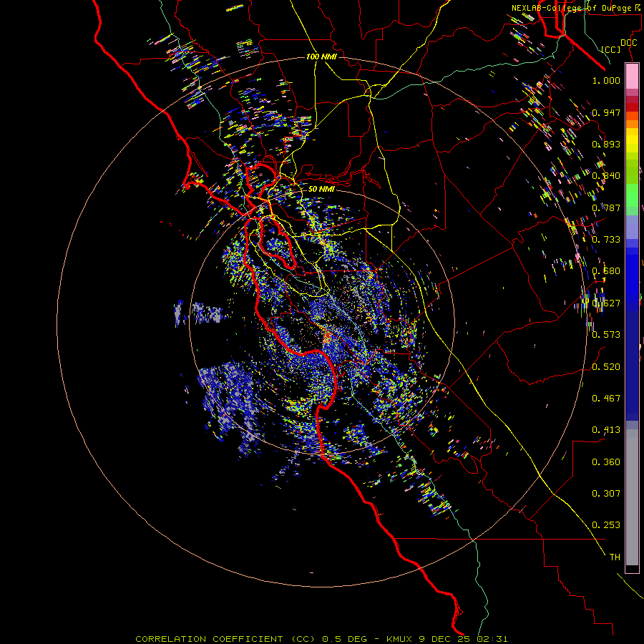This screenshot has width=644, height=644.
Task: Click the 0.467 scale value
Action: pos(606,399)
